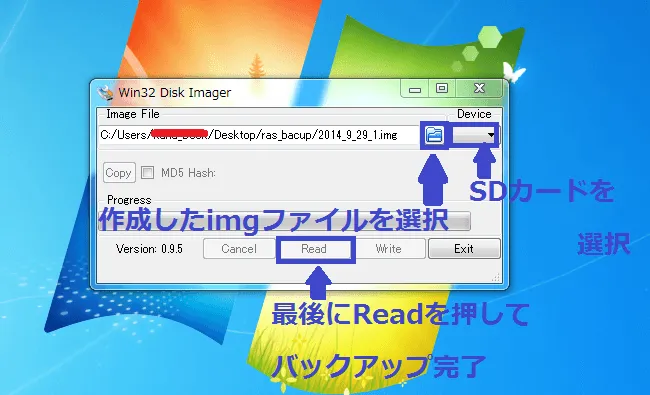The width and height of the screenshot is (650, 395).
Task: Click the Read button
Action: tap(314, 249)
